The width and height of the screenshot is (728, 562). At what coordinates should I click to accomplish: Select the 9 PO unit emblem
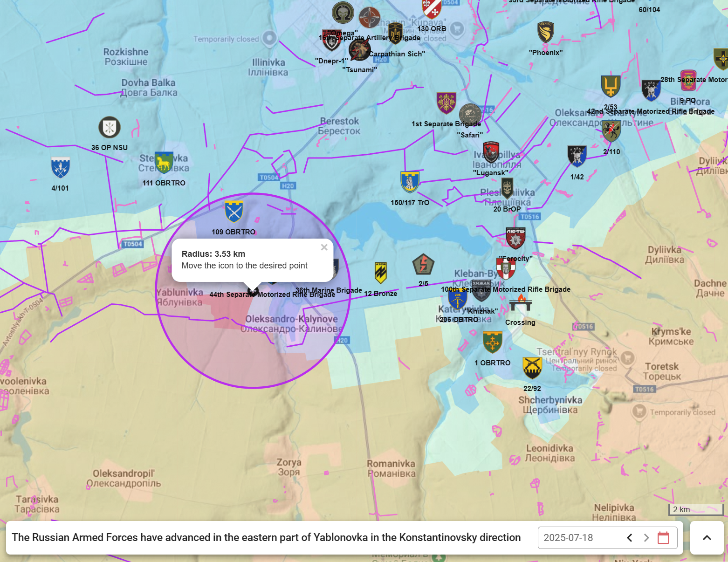pyautogui.click(x=688, y=81)
